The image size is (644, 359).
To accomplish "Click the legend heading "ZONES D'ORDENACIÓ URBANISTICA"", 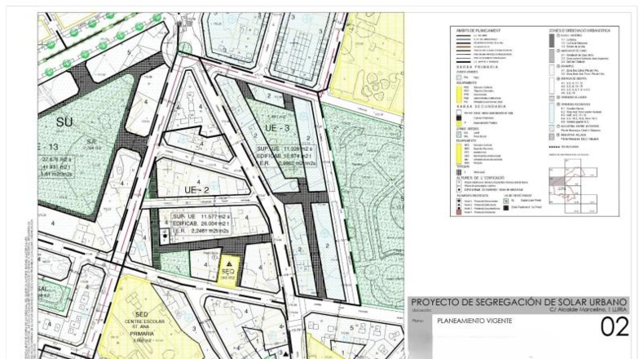I will click(580, 31).
